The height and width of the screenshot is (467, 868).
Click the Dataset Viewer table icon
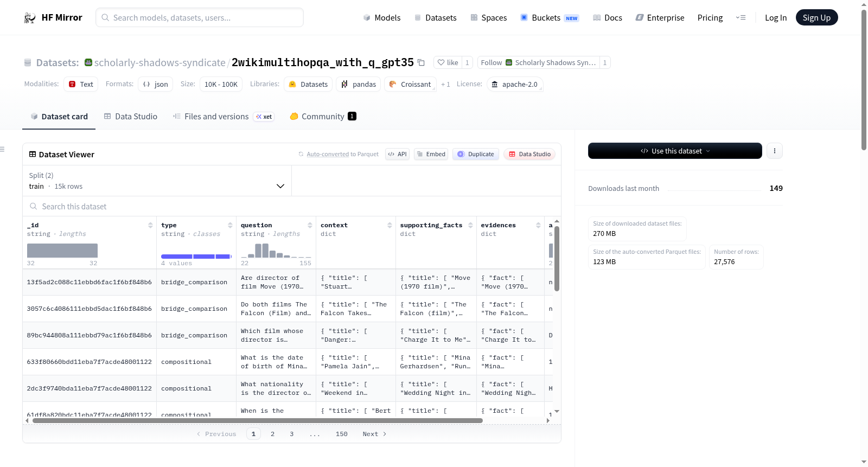coord(33,154)
